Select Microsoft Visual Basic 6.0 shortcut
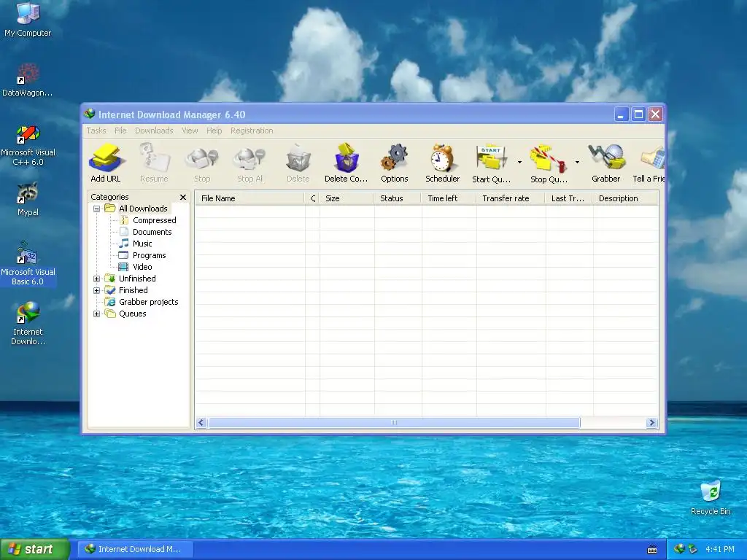The width and height of the screenshot is (747, 560). coord(28,265)
